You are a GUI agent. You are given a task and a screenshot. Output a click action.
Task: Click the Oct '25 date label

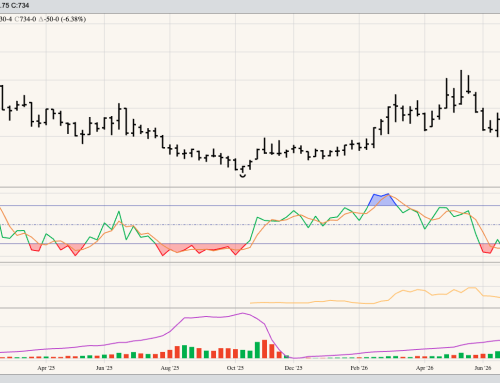point(235,368)
